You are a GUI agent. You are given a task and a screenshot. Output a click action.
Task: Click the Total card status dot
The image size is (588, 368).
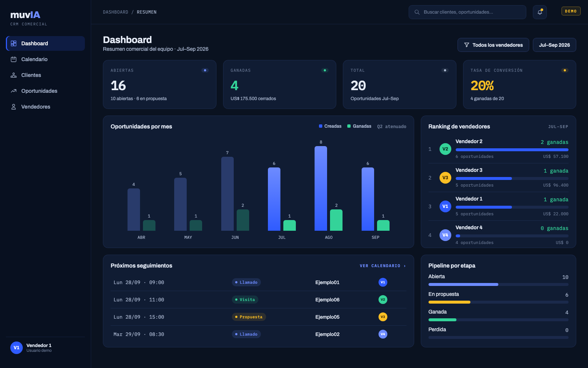[445, 70]
